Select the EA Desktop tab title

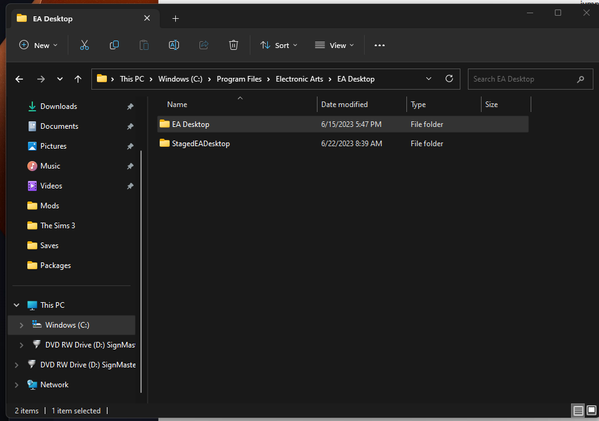53,19
